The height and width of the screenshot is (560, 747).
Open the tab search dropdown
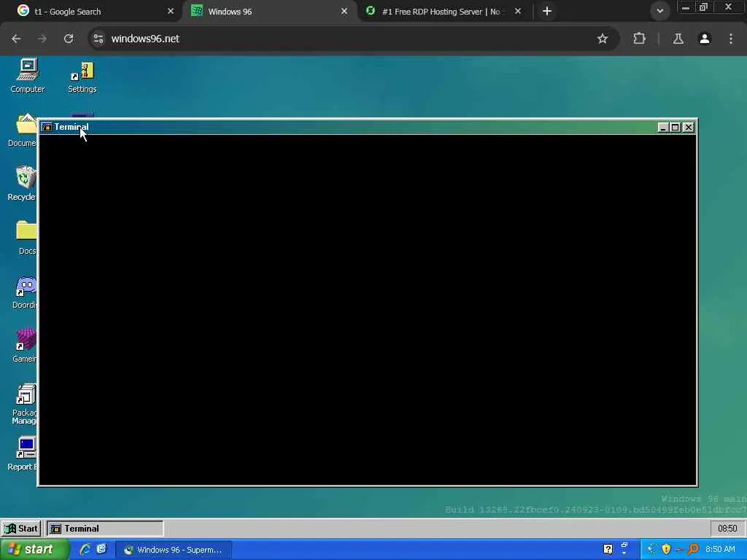659,11
